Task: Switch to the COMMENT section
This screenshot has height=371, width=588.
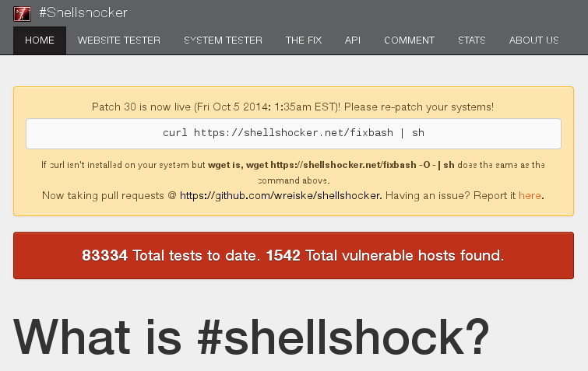Action: [409, 40]
